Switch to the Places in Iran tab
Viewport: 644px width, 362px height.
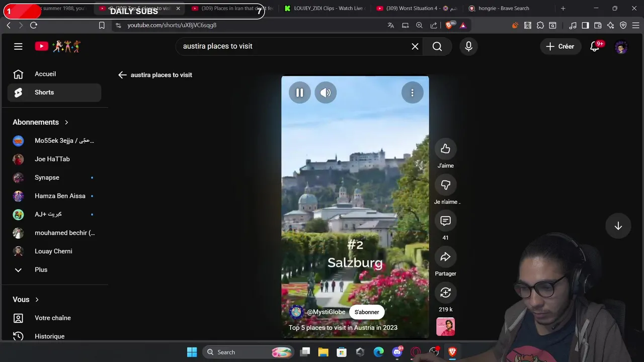(x=232, y=9)
